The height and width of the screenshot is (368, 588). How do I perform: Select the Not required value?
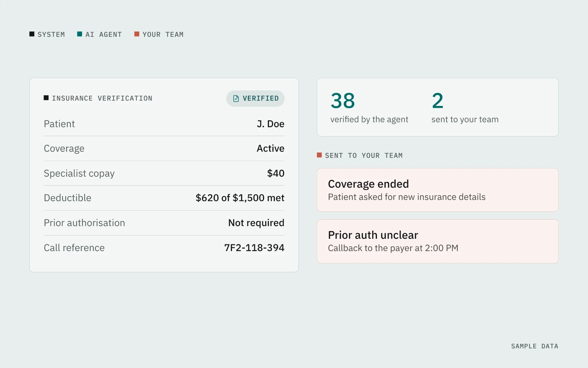(256, 223)
